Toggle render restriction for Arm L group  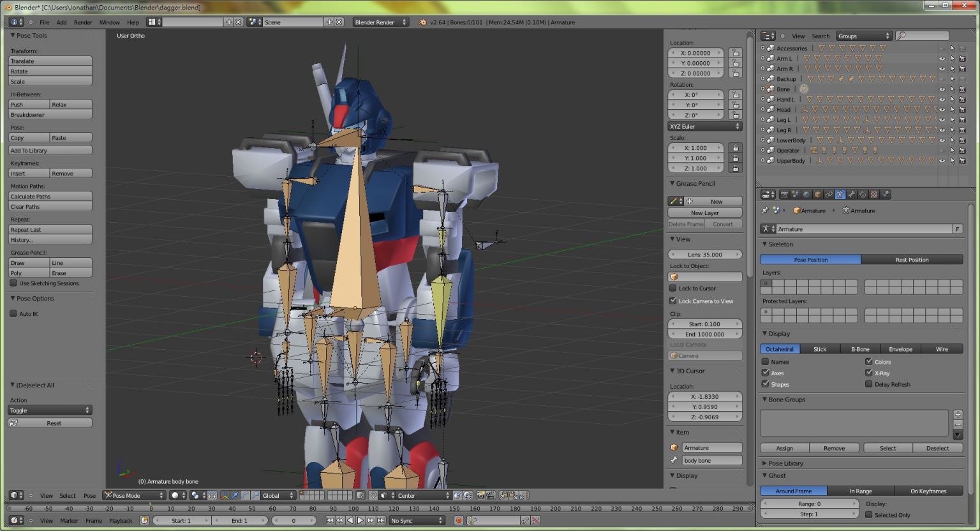pyautogui.click(x=962, y=59)
